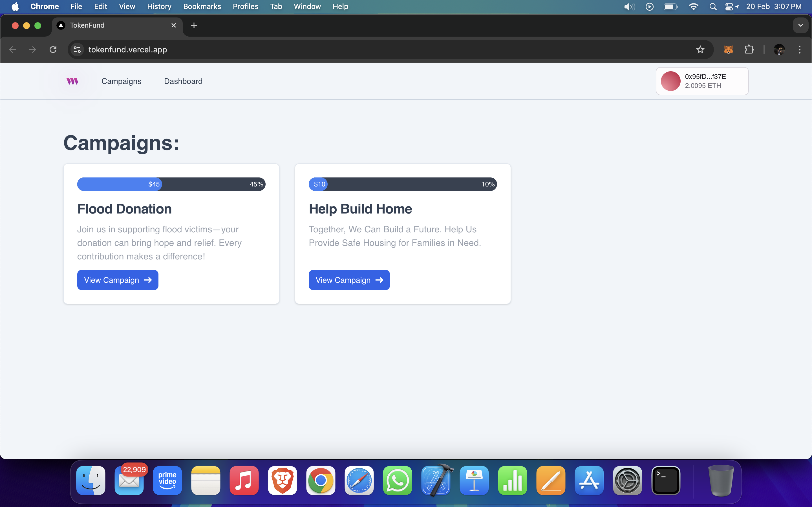Open Chrome three-dot menu
This screenshot has height=507, width=812.
pos(800,50)
